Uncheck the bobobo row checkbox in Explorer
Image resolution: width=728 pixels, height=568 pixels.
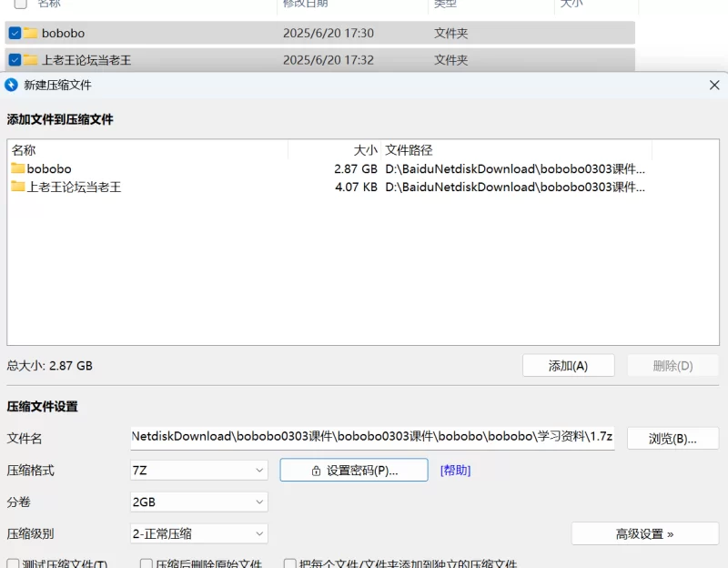(x=15, y=33)
